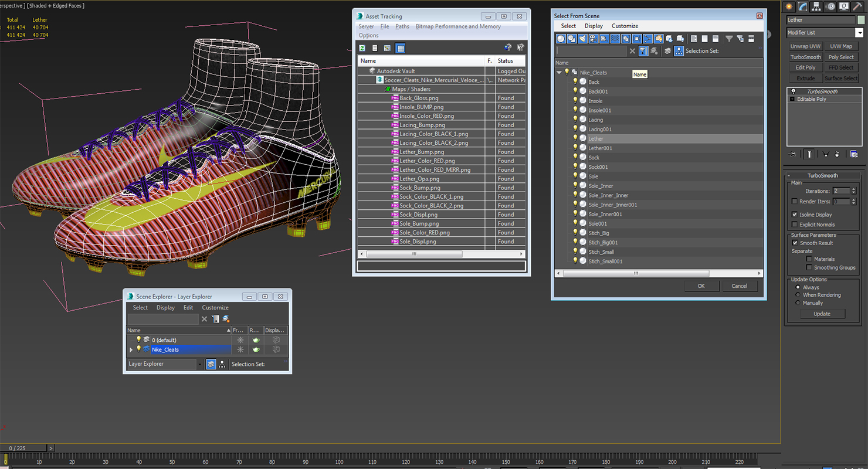Click Select All icon in Select From Scene

tap(693, 39)
